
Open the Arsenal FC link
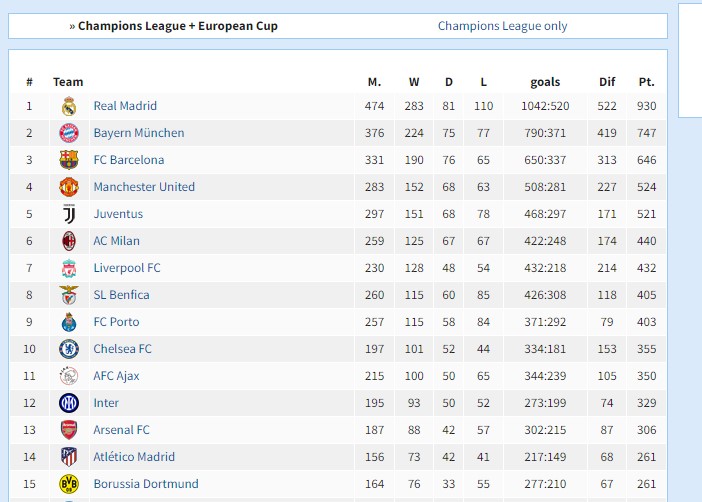(x=121, y=430)
